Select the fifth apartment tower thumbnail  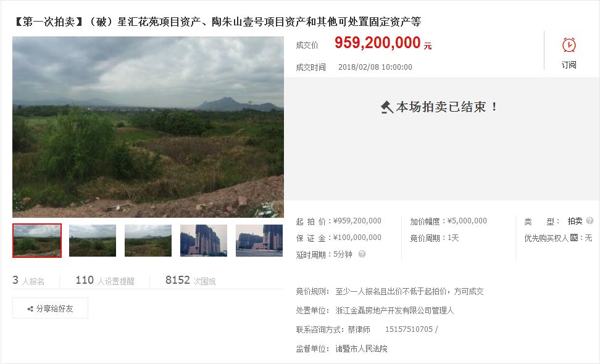(259, 241)
